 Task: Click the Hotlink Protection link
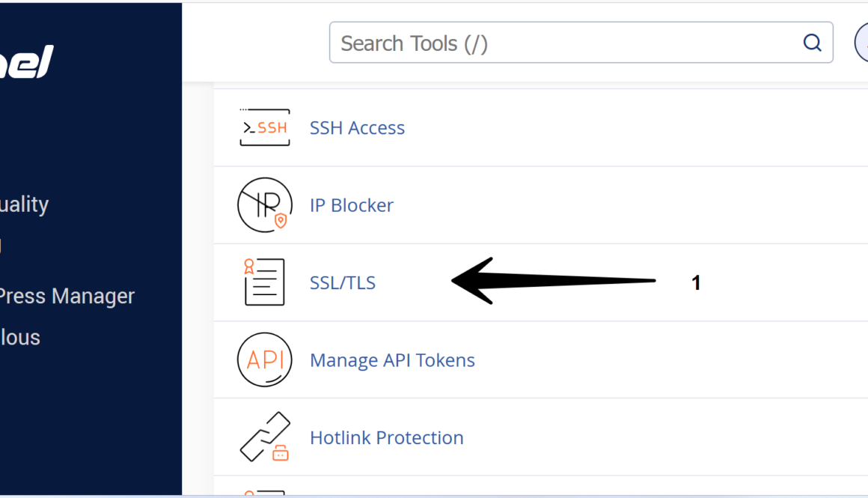pyautogui.click(x=387, y=437)
